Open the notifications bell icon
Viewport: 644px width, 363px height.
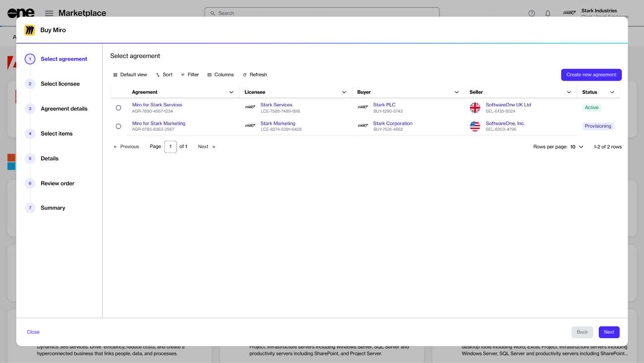click(x=548, y=14)
